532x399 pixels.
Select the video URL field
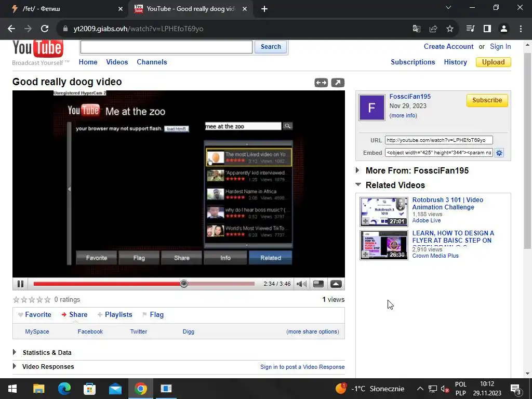[x=438, y=140]
